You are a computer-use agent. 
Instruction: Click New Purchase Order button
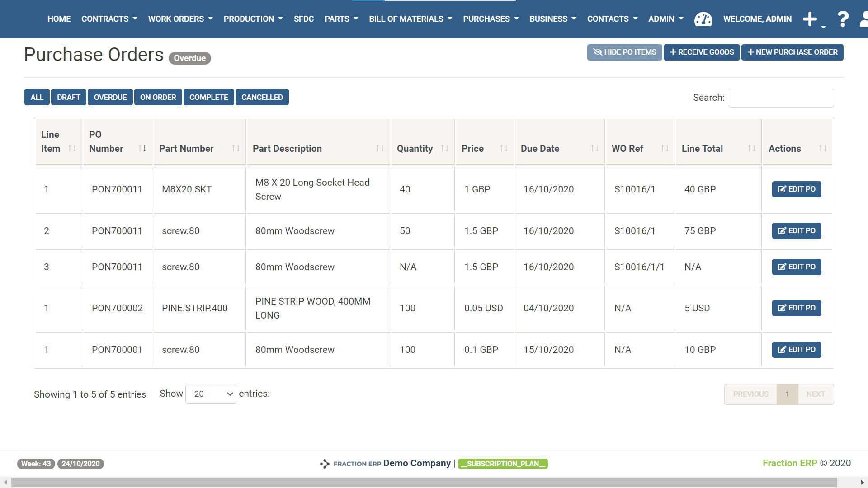point(792,52)
